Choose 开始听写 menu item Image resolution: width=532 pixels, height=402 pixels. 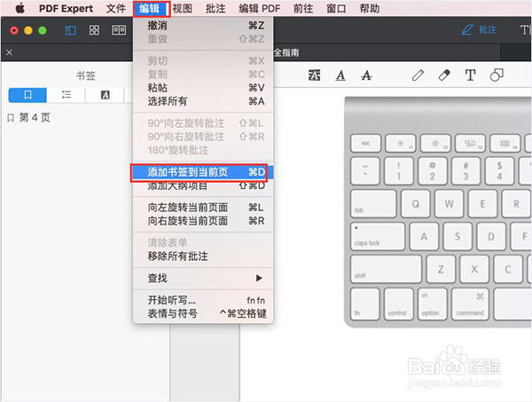(203, 300)
